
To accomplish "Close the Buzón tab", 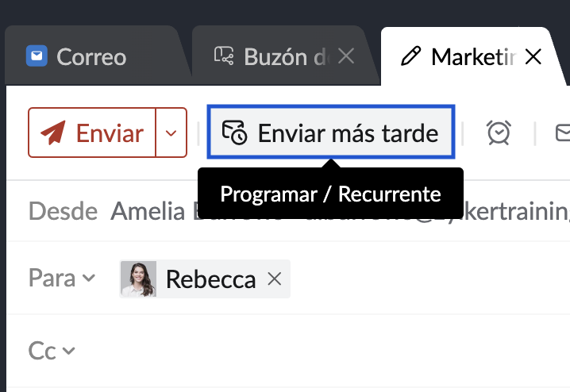I will pos(346,56).
